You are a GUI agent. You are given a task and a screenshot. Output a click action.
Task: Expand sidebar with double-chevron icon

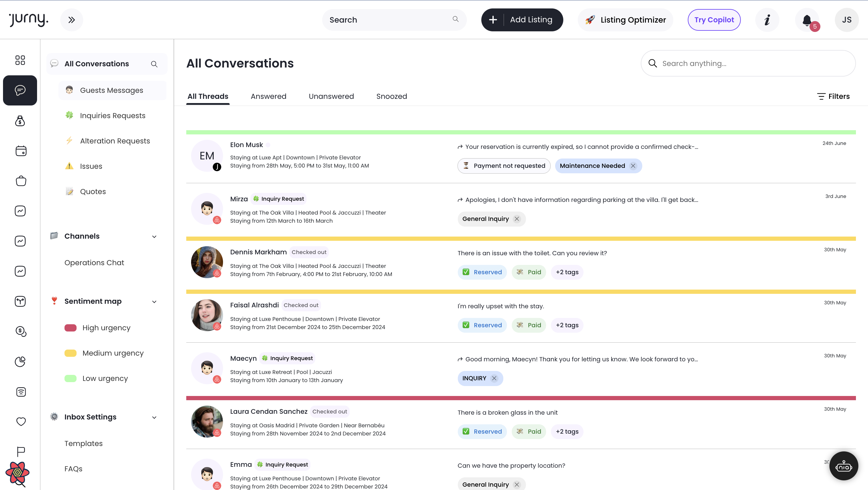71,20
